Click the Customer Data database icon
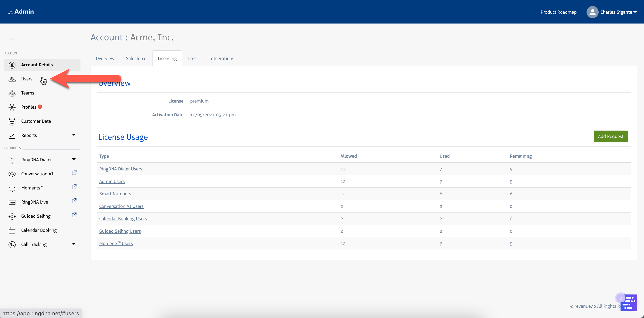 (12, 121)
